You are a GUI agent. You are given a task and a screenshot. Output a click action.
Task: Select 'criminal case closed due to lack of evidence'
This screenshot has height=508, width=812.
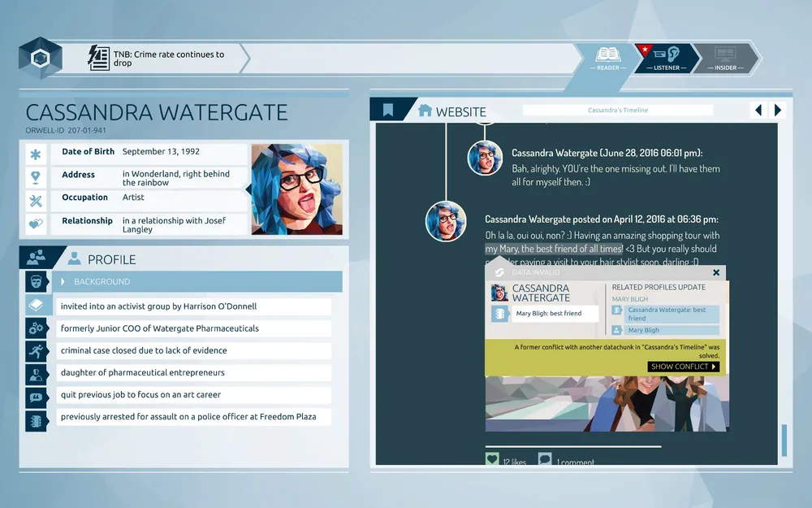[x=194, y=350]
